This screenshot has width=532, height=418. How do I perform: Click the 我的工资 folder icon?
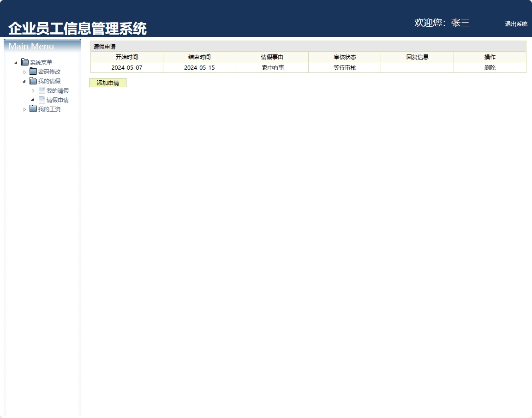pyautogui.click(x=33, y=109)
